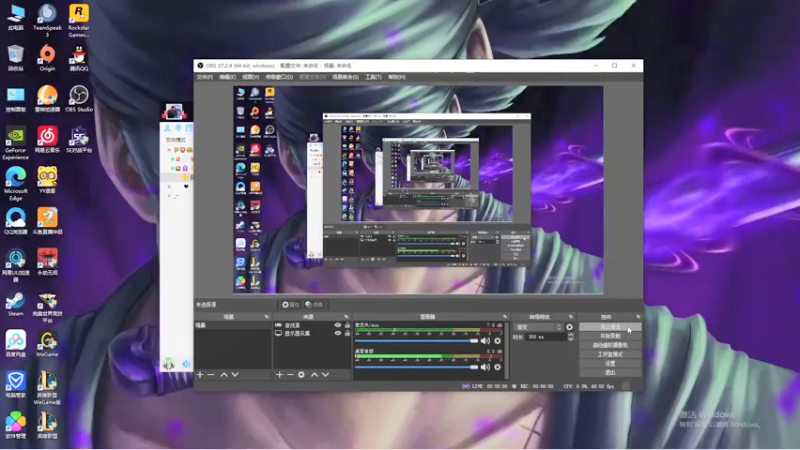800x450 pixels.
Task: Move scene down in Scenes panel
Action: coord(235,374)
